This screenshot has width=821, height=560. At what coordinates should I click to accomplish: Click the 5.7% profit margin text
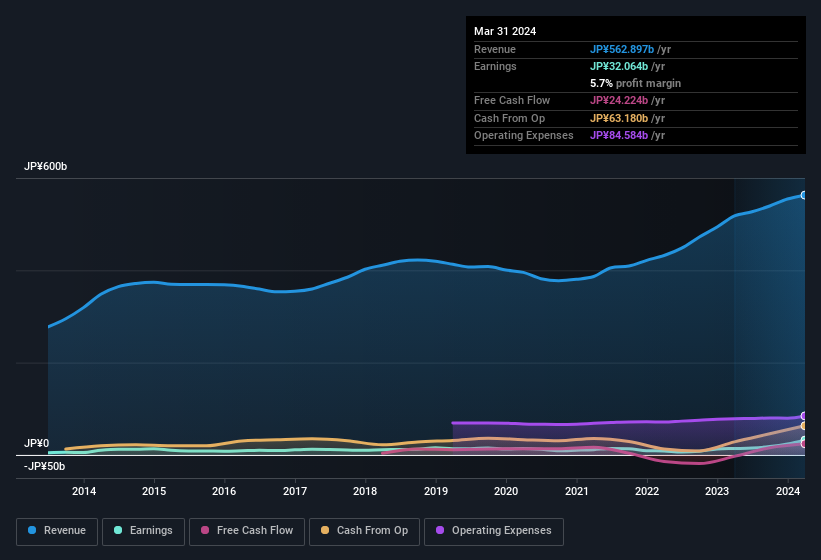tap(635, 83)
